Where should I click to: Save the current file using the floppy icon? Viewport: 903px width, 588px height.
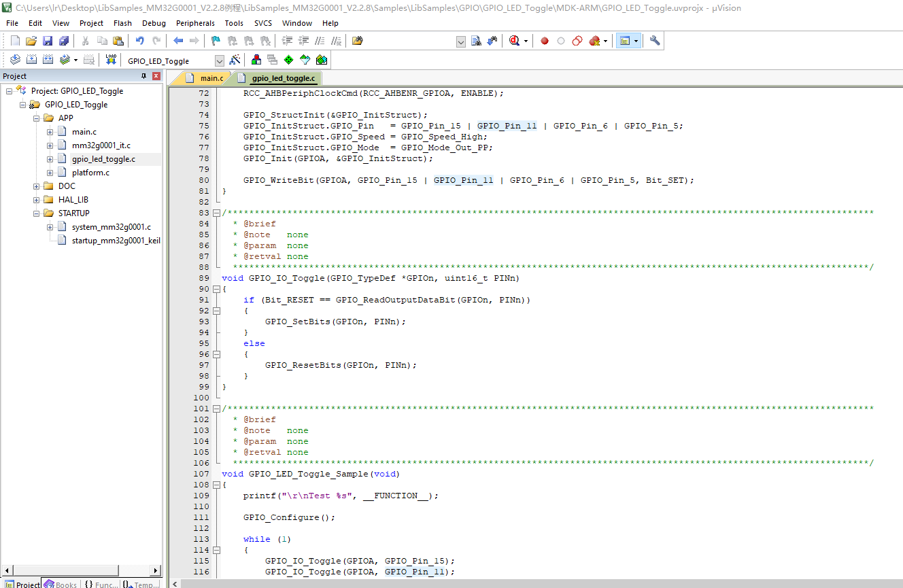point(48,41)
